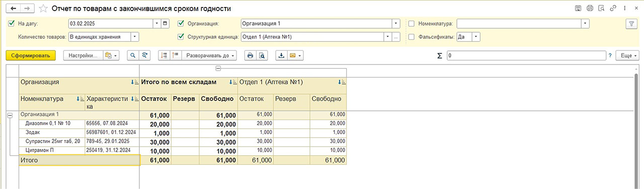Uncheck the На дату checkbox
Image resolution: width=644 pixels, height=189 pixels.
point(12,24)
